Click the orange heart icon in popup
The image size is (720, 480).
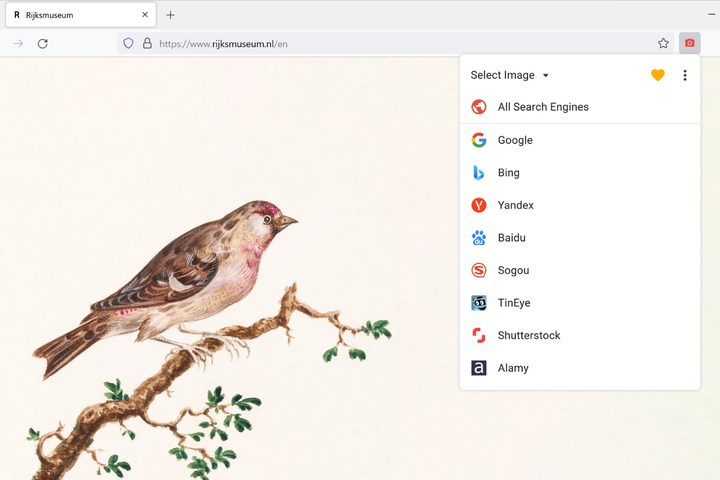pyautogui.click(x=658, y=75)
